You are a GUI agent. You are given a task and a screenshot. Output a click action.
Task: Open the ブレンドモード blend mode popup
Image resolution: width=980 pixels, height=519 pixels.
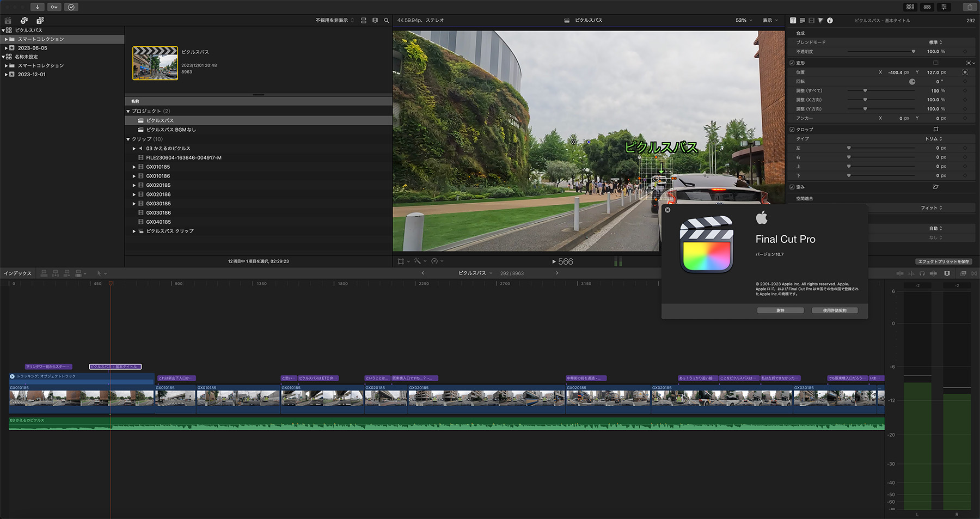tap(935, 42)
